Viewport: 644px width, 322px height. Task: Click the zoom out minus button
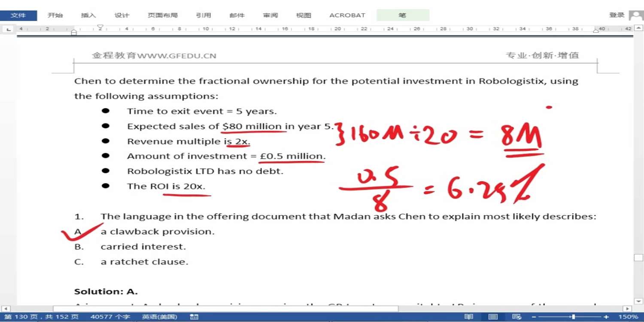click(x=534, y=317)
